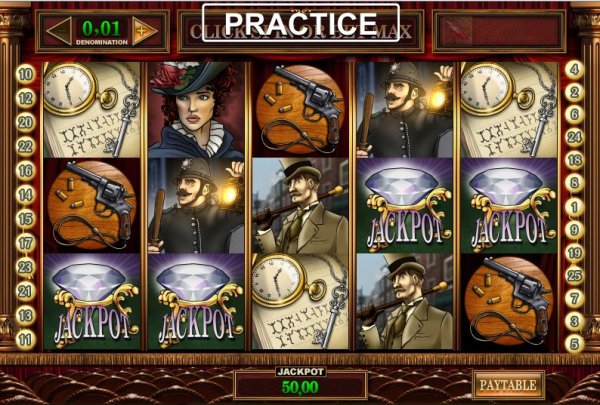Click the denomination value 0,01

coord(102,28)
